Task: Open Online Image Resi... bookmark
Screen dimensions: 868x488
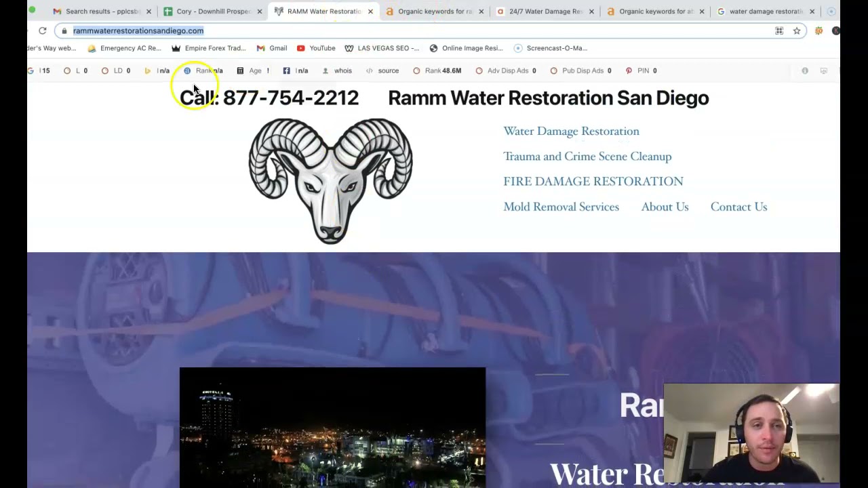Action: [466, 48]
